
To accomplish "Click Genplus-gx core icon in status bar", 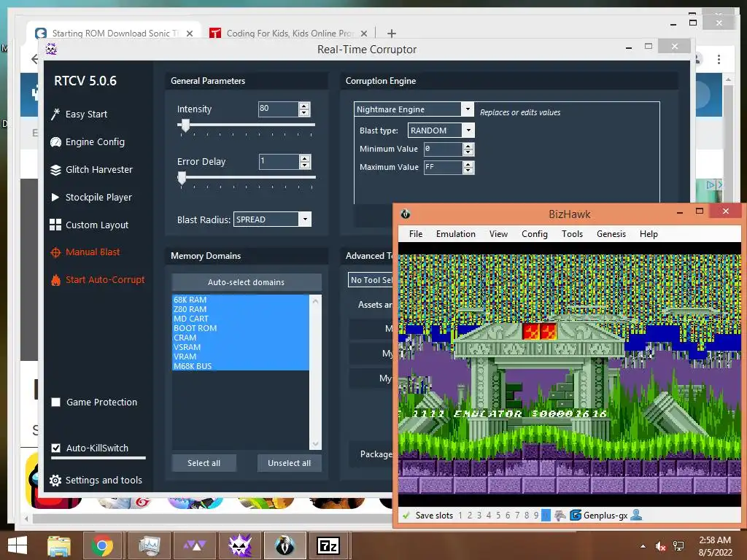I will coord(576,516).
